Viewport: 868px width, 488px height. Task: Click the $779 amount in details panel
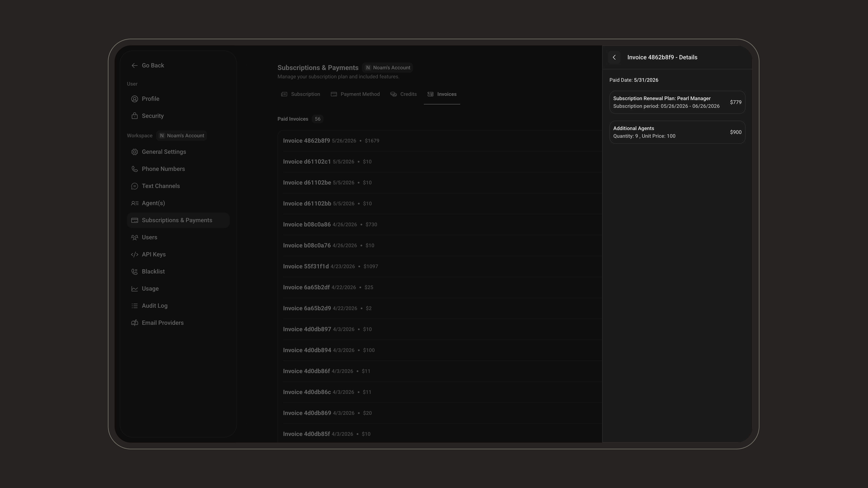(x=736, y=102)
